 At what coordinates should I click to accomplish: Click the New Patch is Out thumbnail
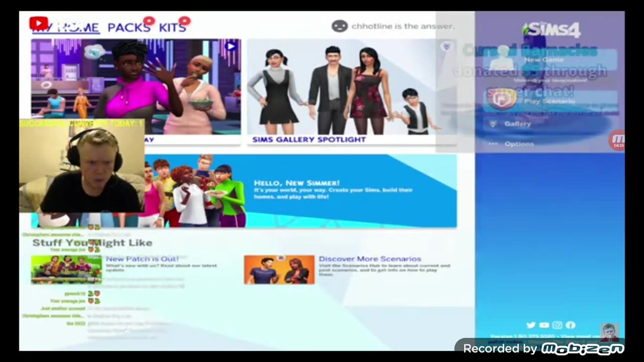pyautogui.click(x=66, y=269)
